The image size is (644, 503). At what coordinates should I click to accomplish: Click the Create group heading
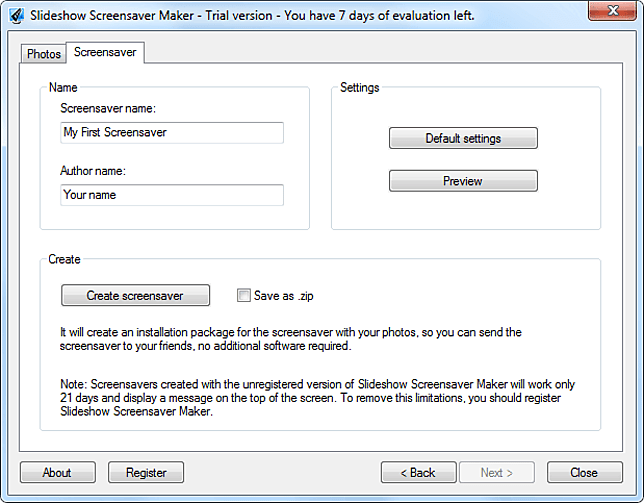(x=64, y=259)
